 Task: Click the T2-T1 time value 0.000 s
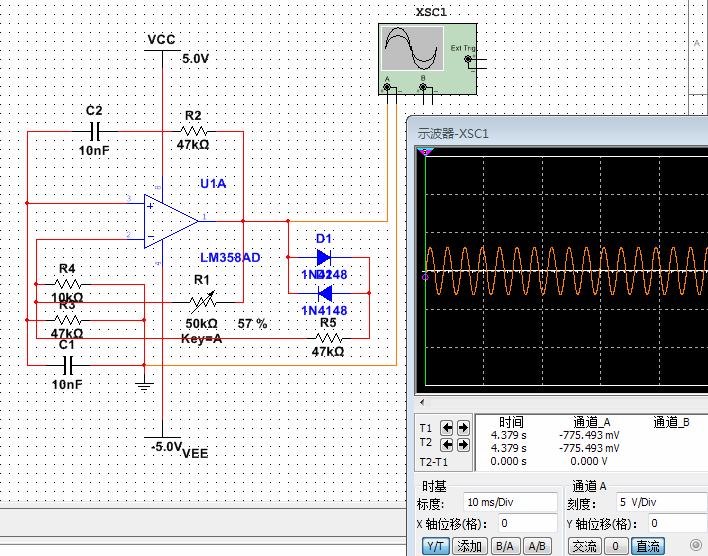tap(508, 461)
